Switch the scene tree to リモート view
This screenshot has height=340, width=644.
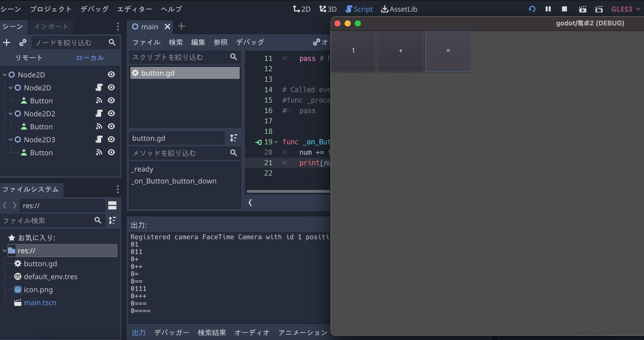click(29, 58)
